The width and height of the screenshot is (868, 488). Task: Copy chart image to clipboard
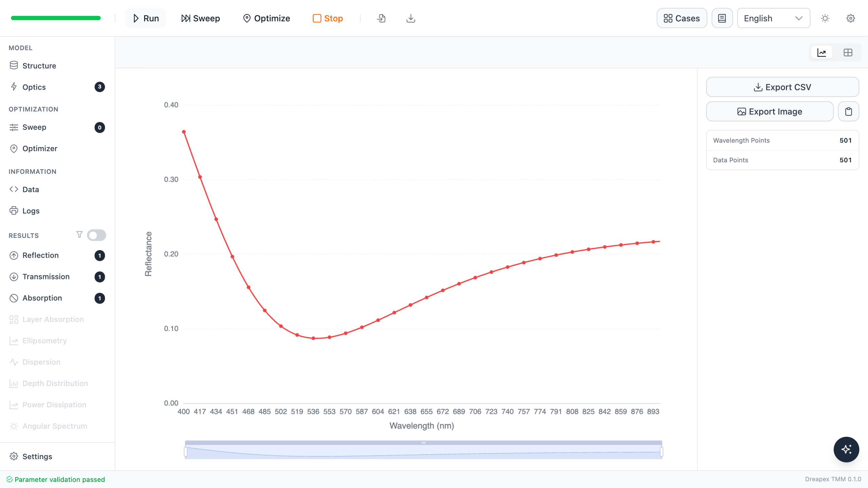pos(848,111)
